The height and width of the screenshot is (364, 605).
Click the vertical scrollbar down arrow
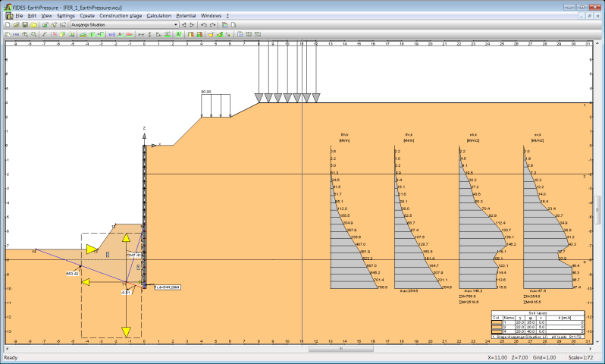(597, 342)
